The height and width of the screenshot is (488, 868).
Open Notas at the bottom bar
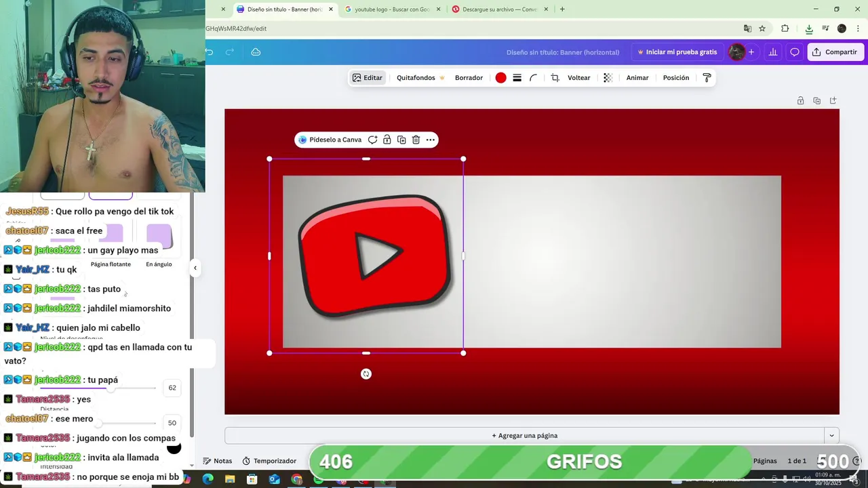coord(218,461)
